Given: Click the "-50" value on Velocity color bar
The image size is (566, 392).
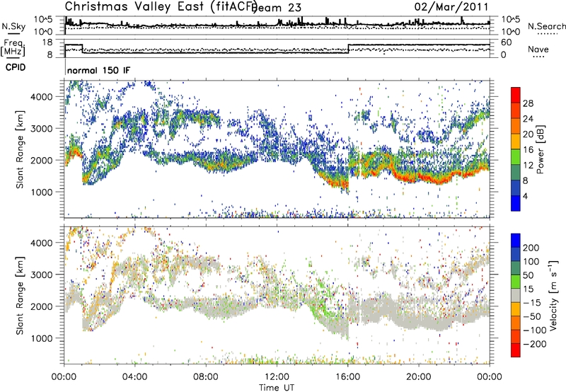Looking at the screenshot, I should click(x=532, y=316).
